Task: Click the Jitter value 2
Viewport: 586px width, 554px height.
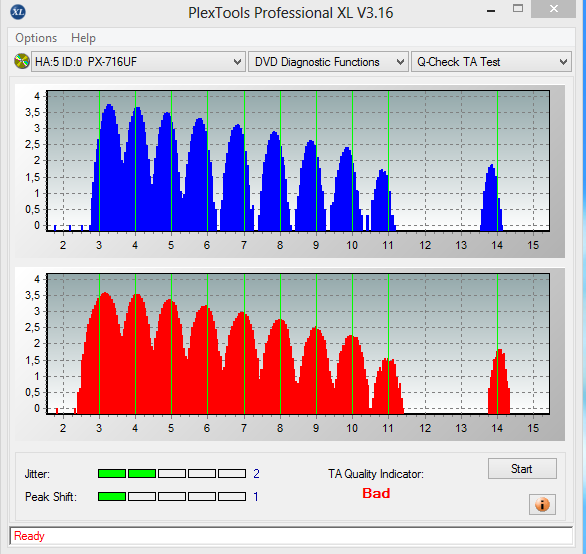Action: click(x=256, y=474)
